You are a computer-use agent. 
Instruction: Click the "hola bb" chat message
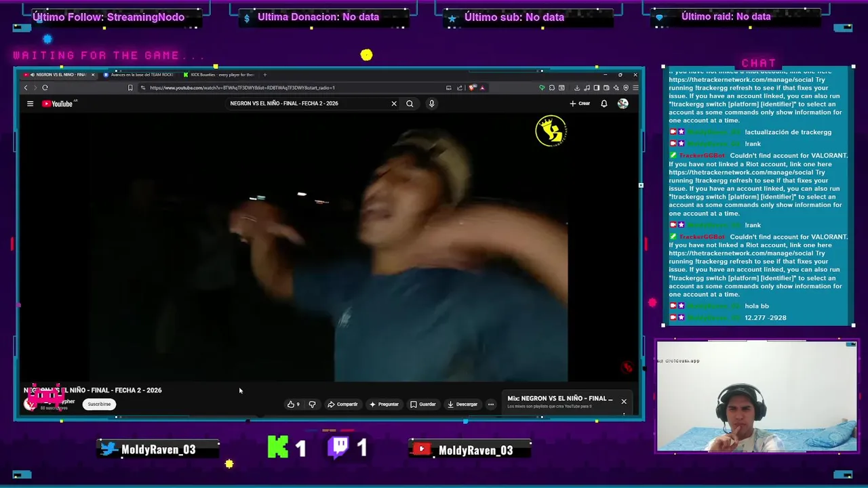click(x=757, y=306)
